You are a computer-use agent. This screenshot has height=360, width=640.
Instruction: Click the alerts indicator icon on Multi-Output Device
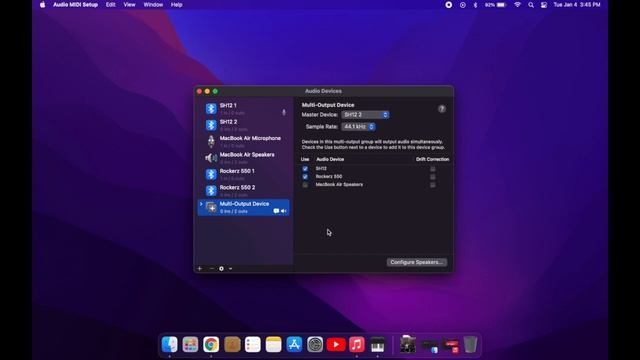point(276,211)
